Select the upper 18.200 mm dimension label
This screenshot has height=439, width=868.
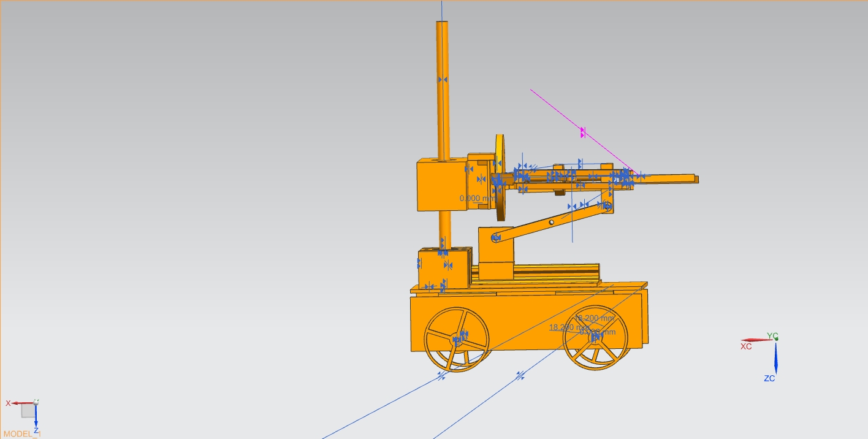[x=595, y=318]
